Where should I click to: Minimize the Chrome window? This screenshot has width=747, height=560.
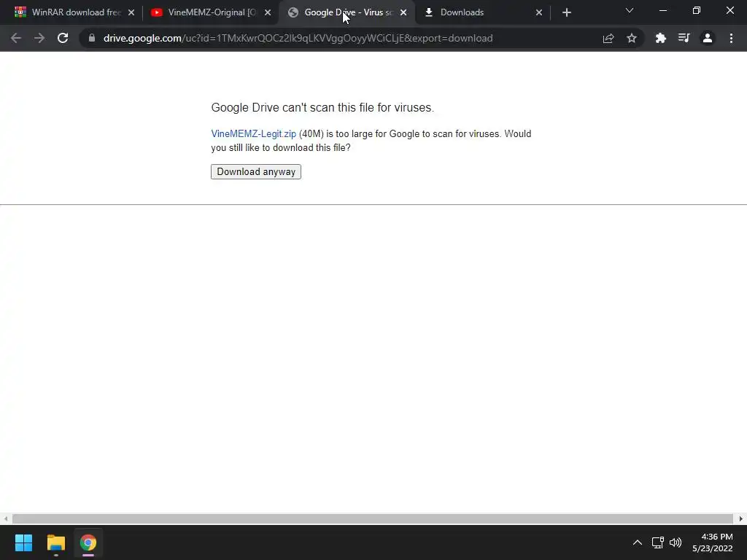[662, 10]
